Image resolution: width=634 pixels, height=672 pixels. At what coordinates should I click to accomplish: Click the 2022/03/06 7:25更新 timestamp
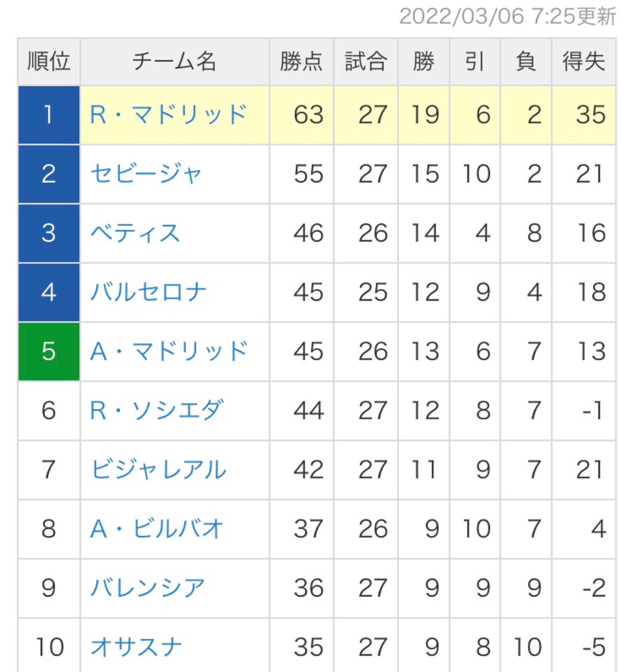pyautogui.click(x=507, y=16)
